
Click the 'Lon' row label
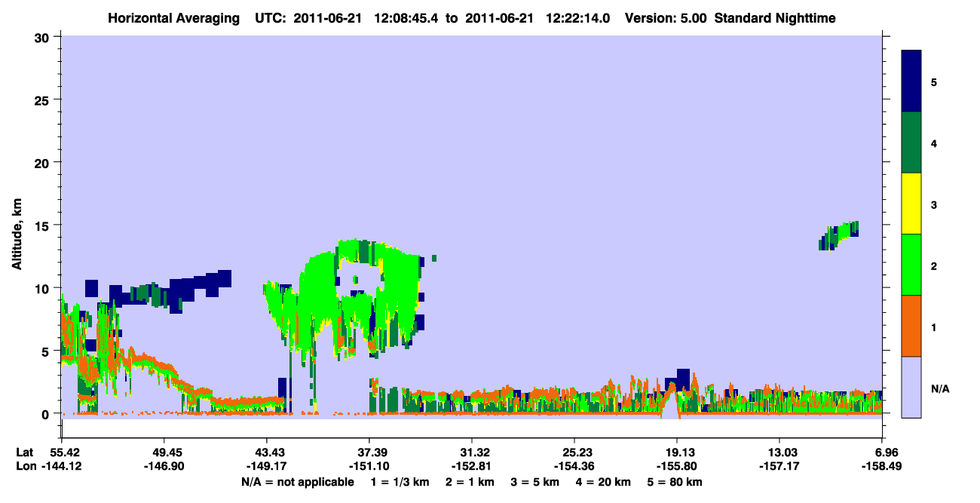tap(25, 467)
